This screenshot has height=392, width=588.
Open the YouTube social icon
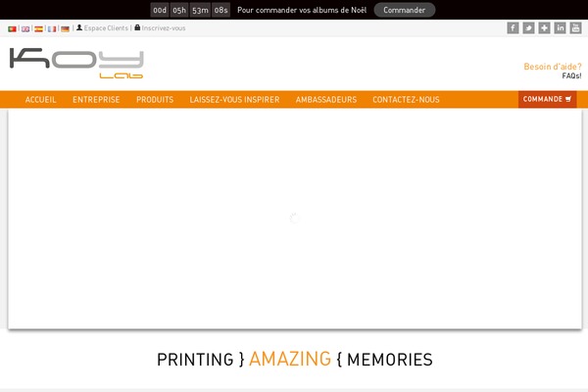point(575,27)
